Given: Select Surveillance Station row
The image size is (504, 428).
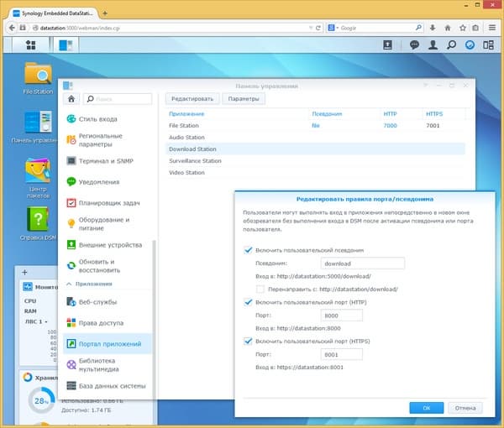Looking at the screenshot, I should pos(315,160).
